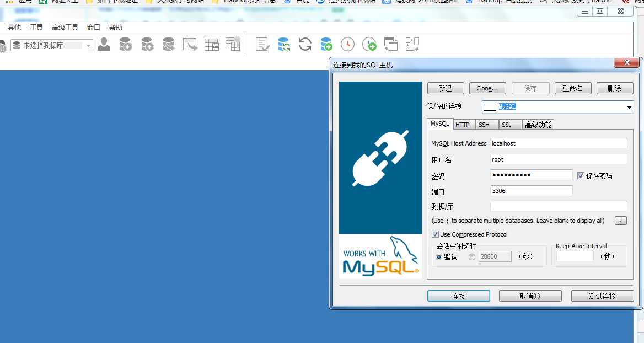Viewport: 644px width, 343px height.
Task: Click the red clock icon
Action: (347, 44)
